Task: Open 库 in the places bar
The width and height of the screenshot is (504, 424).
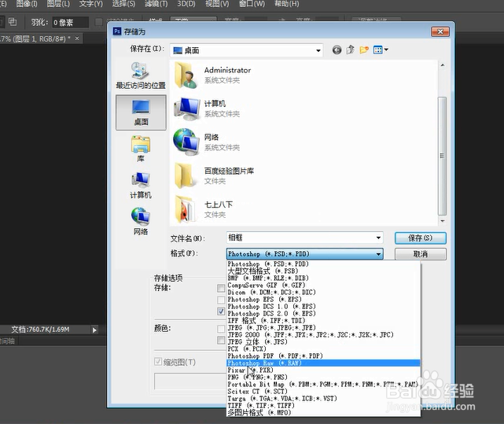Action: point(141,149)
